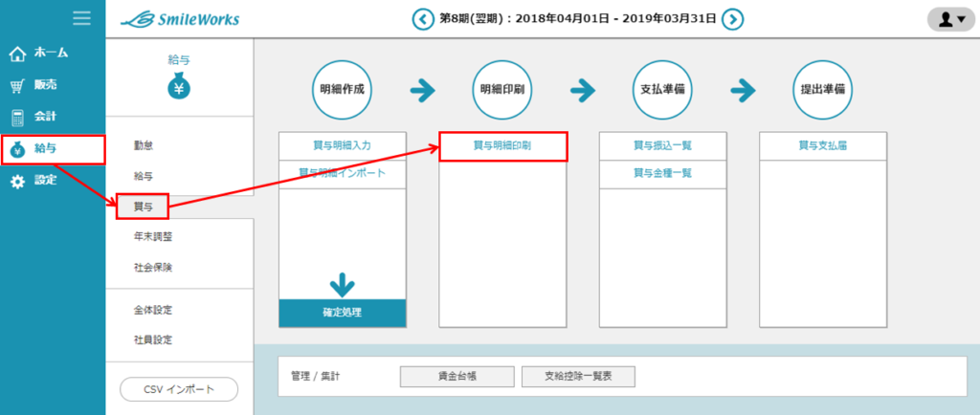Open ホーム from the home icon
The image size is (980, 415).
pos(38,53)
